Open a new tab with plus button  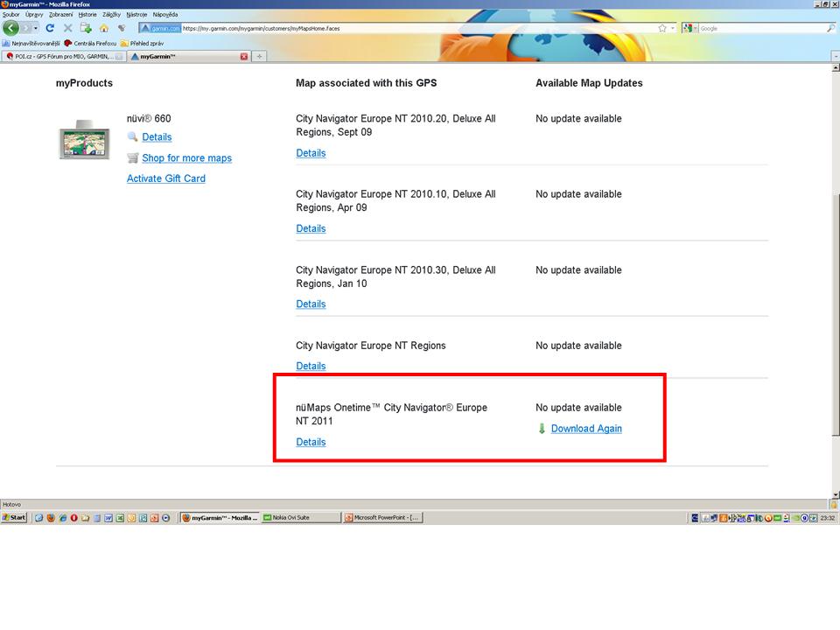click(259, 56)
